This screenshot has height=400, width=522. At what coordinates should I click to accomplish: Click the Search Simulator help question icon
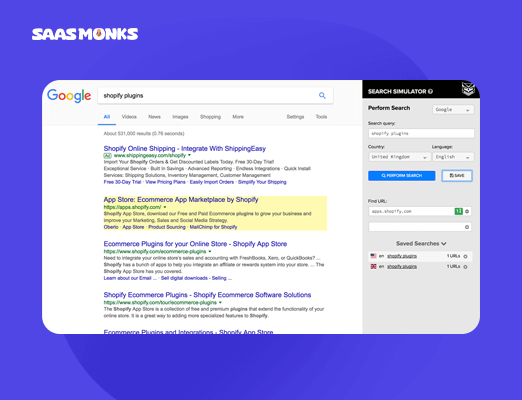(x=430, y=91)
